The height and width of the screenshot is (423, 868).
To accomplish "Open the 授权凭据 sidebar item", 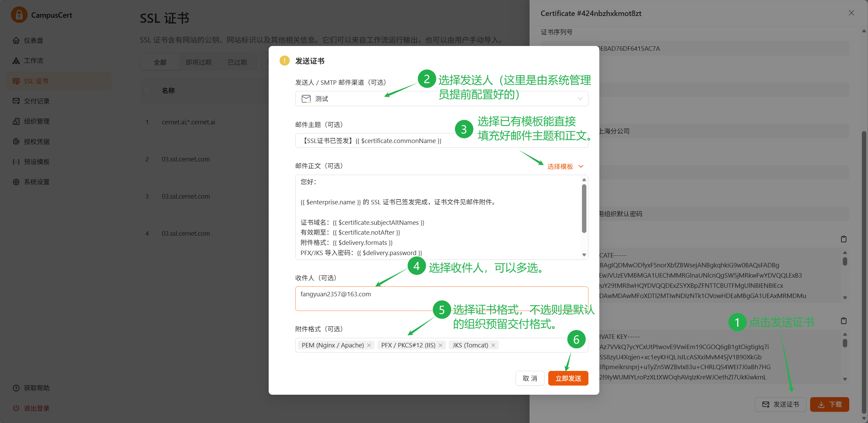I will pos(59,141).
